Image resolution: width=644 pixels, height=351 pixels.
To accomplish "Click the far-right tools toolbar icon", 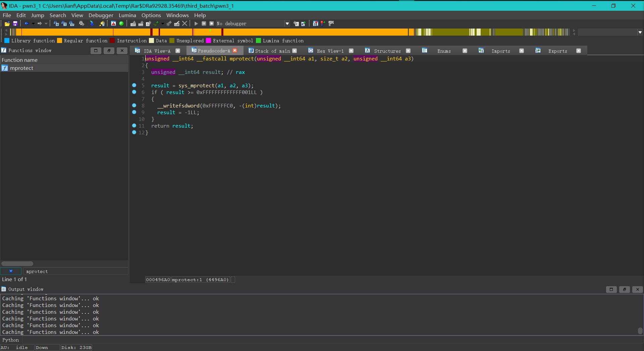I will coord(331,24).
